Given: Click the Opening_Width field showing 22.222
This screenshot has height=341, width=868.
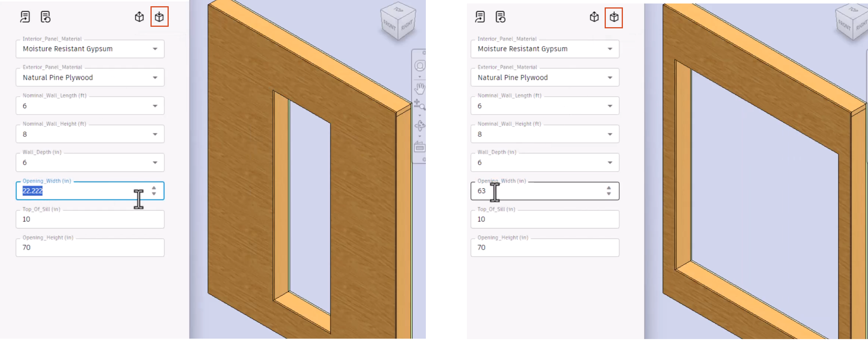Looking at the screenshot, I should click(x=90, y=191).
